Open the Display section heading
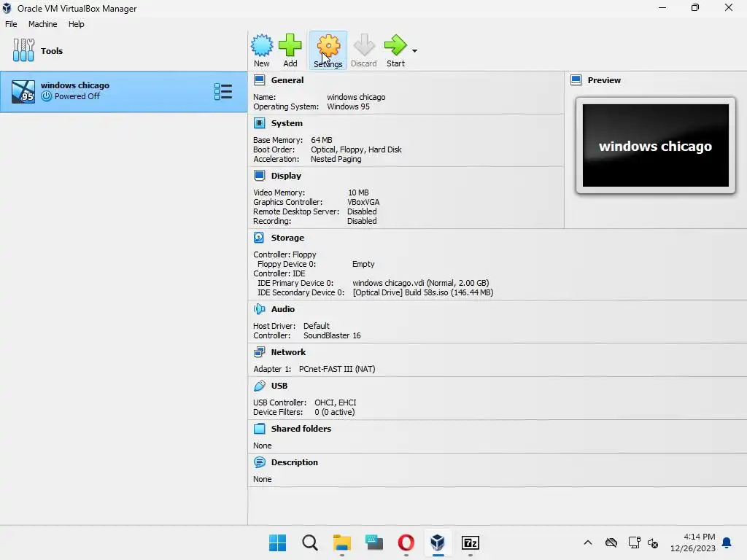Viewport: 747px width, 560px height. click(x=286, y=176)
